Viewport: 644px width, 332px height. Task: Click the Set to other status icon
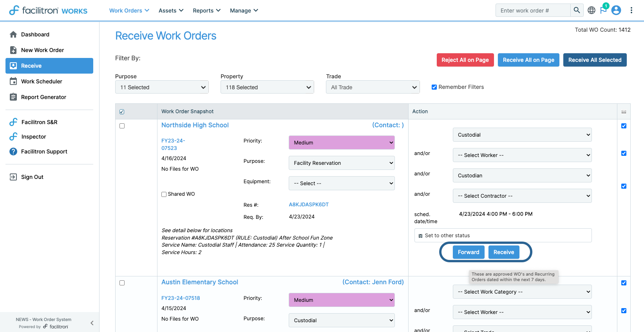[420, 236]
